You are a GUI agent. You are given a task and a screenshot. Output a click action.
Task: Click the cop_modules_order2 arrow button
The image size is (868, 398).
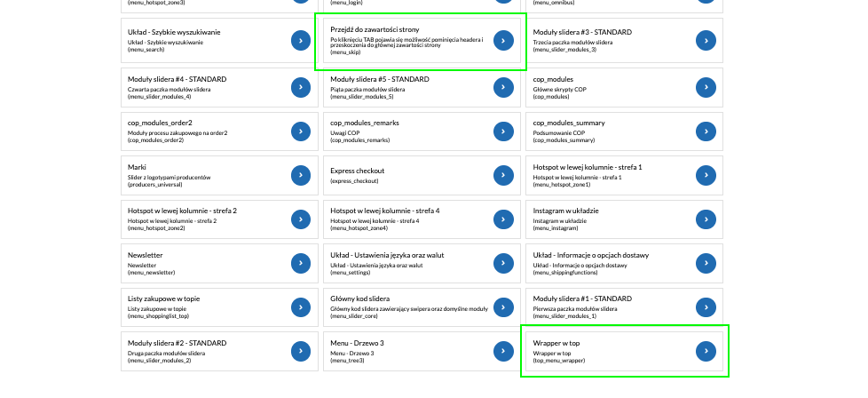[301, 131]
